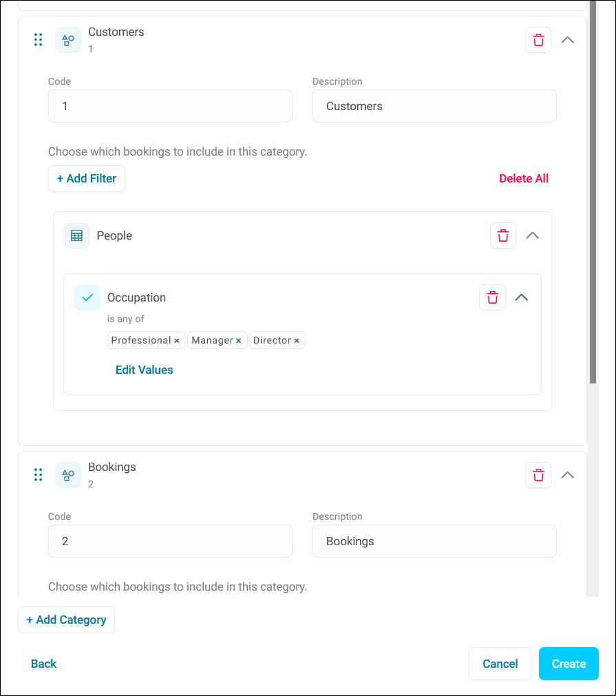Remove the Director value tag

click(x=297, y=341)
